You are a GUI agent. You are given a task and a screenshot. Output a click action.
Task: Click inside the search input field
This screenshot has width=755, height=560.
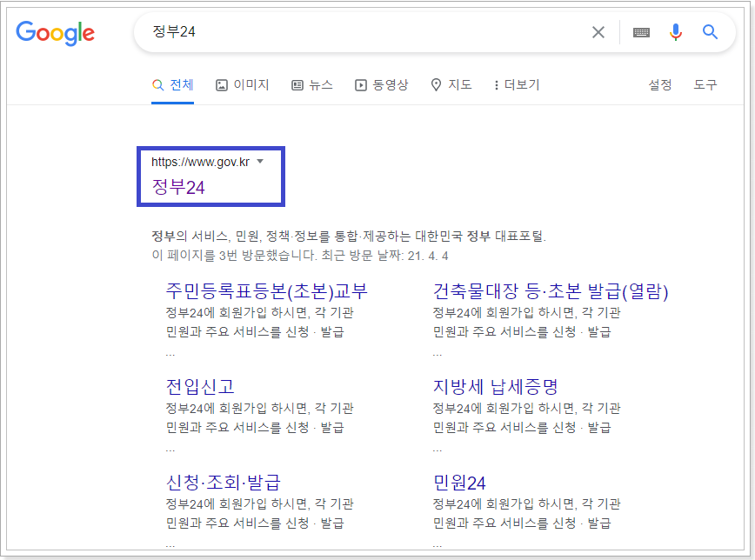[348, 31]
